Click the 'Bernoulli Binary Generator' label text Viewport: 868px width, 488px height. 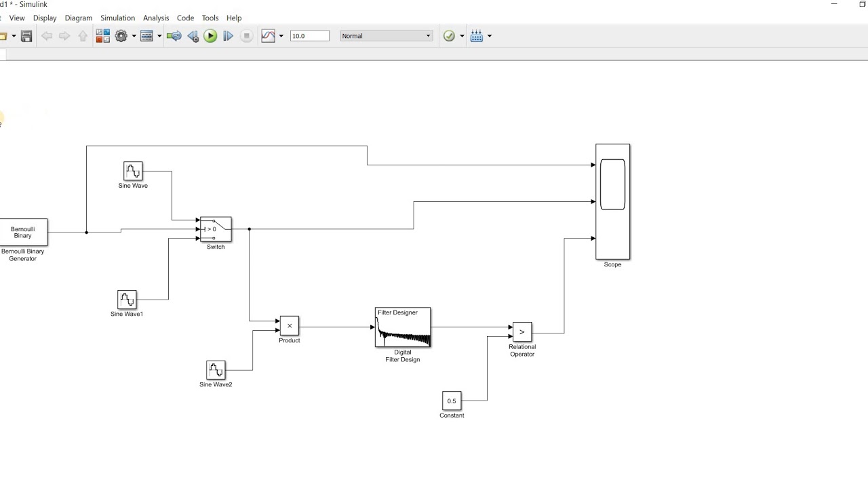click(x=22, y=255)
